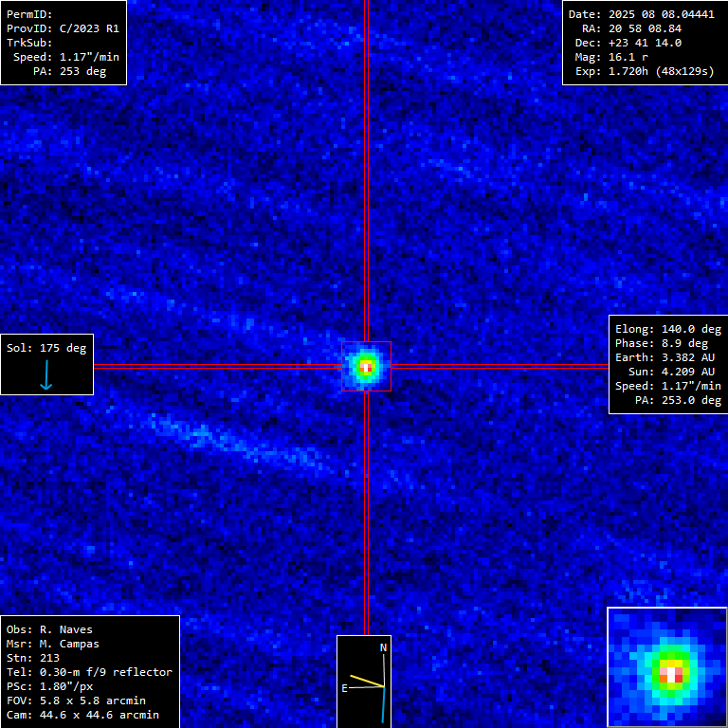Click the FOV: 5.8 x 5.8 arcmin text
This screenshot has height=728, width=728.
tap(76, 701)
